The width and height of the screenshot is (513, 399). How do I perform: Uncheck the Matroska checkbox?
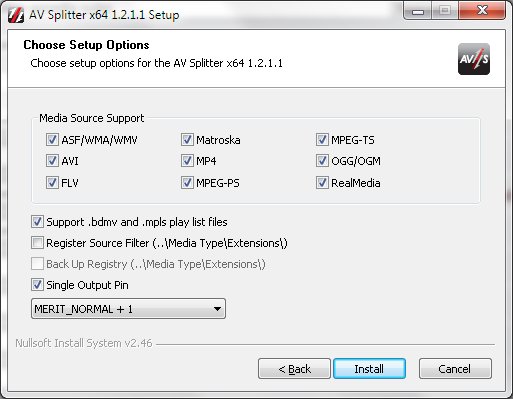(x=187, y=140)
